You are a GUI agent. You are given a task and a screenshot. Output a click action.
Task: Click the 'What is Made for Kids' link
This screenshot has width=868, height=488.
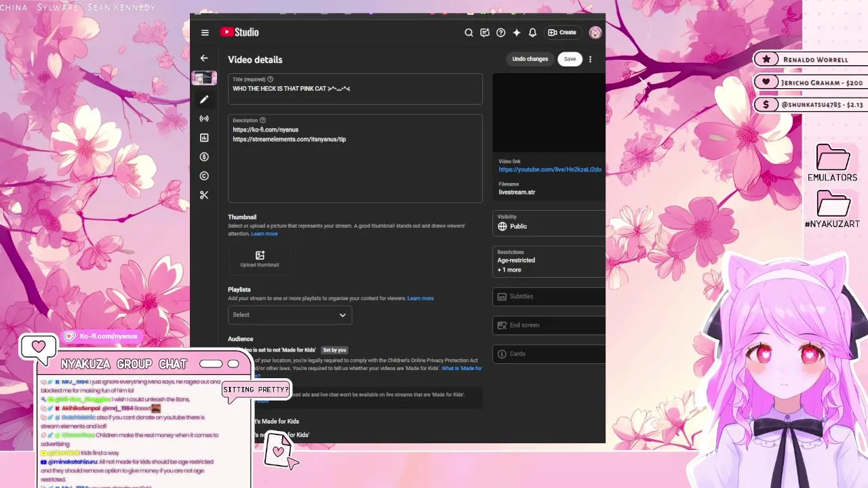point(462,369)
